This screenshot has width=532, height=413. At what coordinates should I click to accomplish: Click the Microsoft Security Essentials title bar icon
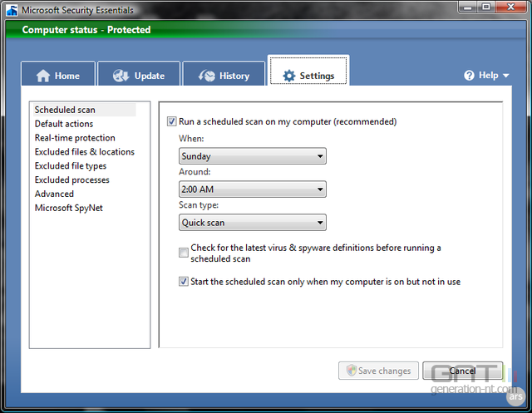pyautogui.click(x=12, y=10)
